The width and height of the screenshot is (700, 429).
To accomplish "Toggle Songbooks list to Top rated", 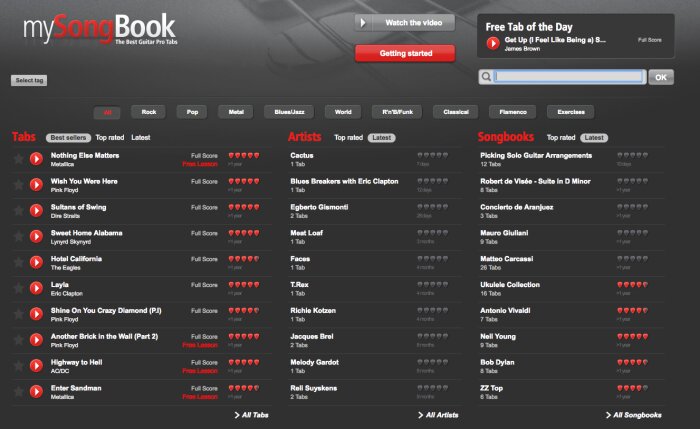I will pyautogui.click(x=561, y=137).
